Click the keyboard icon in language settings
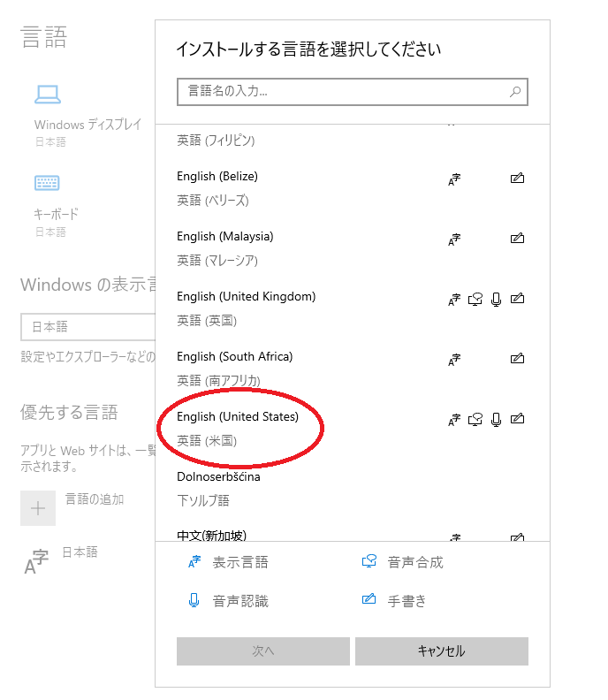The height and width of the screenshot is (700, 608). tap(47, 183)
